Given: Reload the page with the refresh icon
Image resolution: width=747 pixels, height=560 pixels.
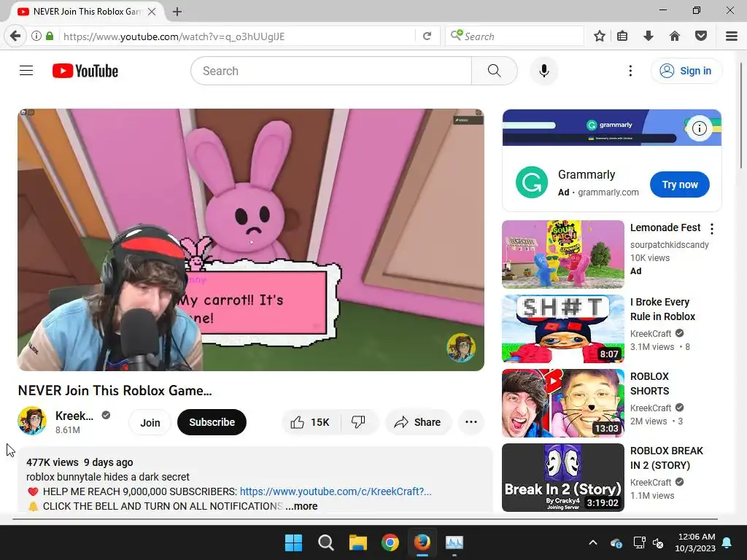Looking at the screenshot, I should click(x=427, y=36).
